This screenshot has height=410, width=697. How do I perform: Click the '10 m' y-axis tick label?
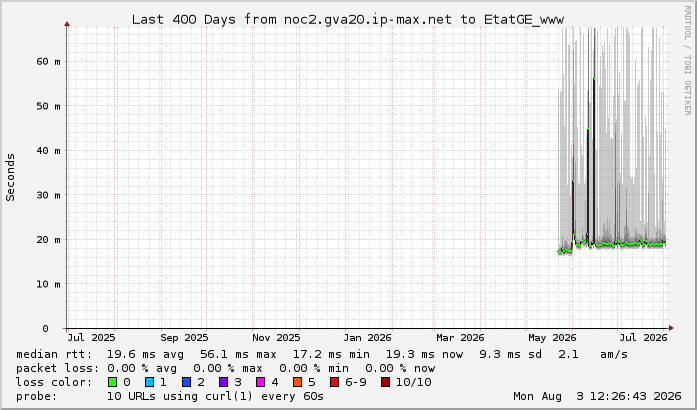48,284
